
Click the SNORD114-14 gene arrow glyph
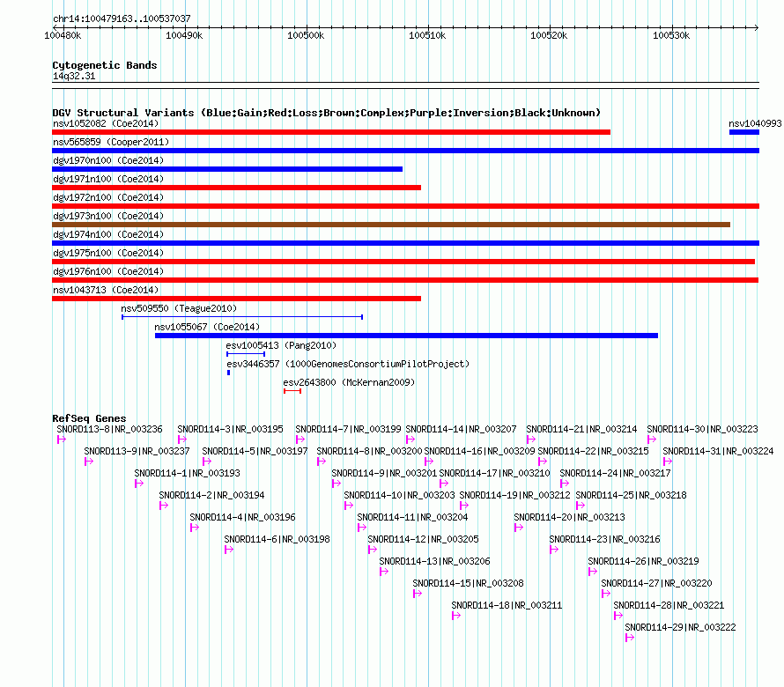pos(410,440)
